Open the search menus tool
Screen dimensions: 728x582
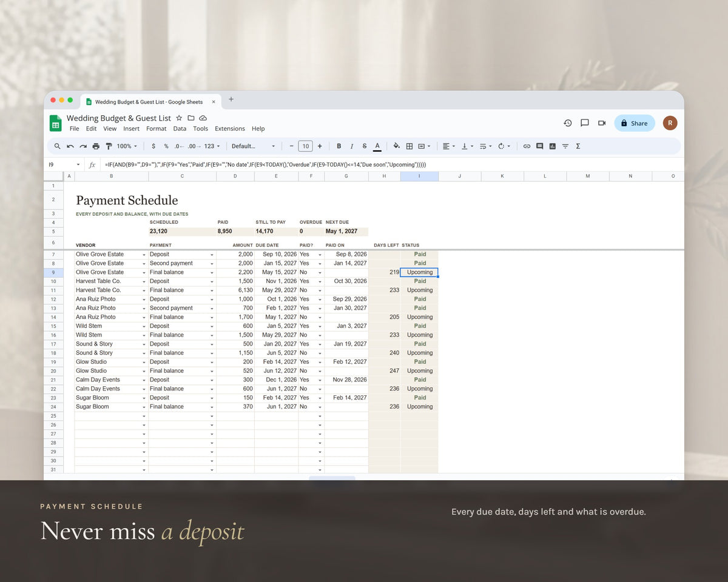(57, 146)
